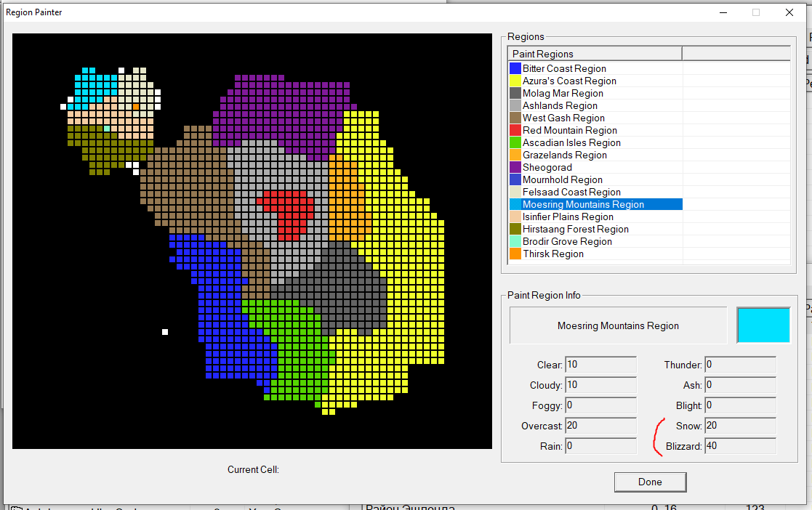
Task: Select West Gash Region in the list
Action: click(563, 118)
